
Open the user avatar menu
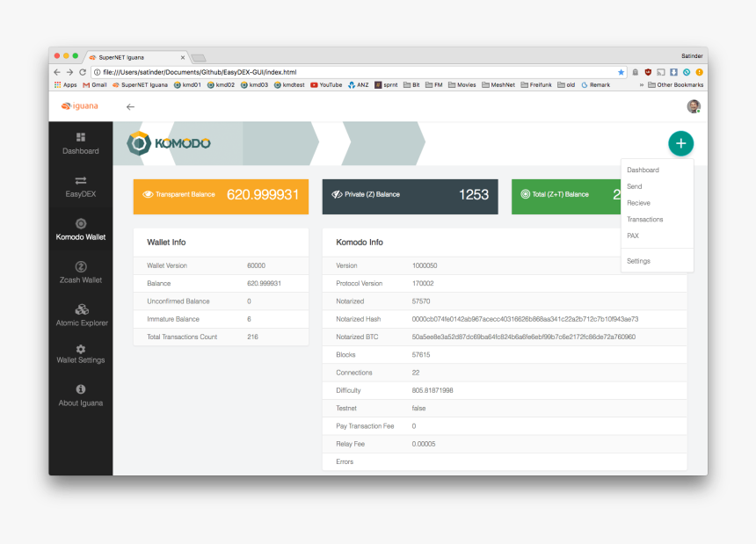click(x=693, y=106)
